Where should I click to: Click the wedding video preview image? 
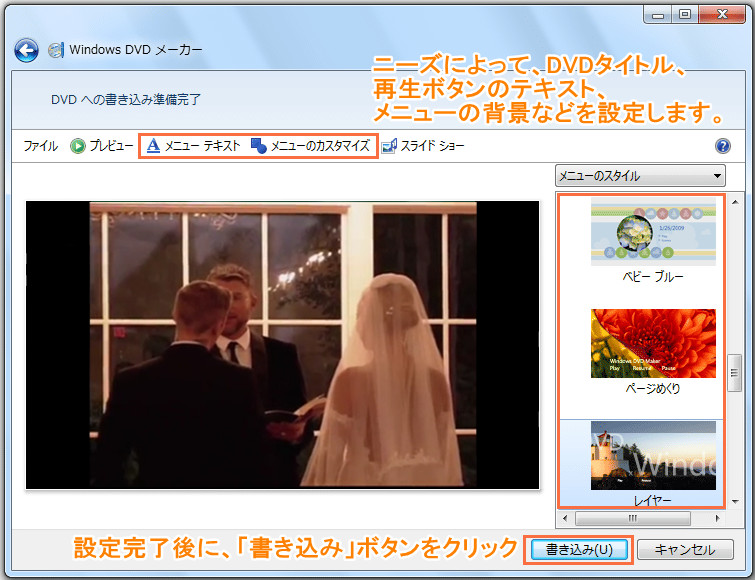[283, 345]
